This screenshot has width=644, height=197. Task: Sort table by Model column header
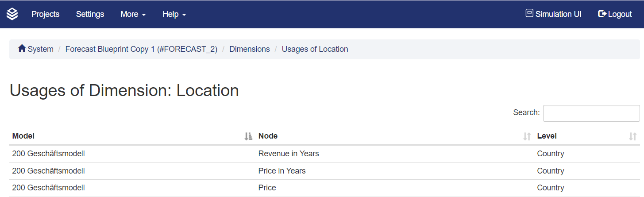pos(23,136)
